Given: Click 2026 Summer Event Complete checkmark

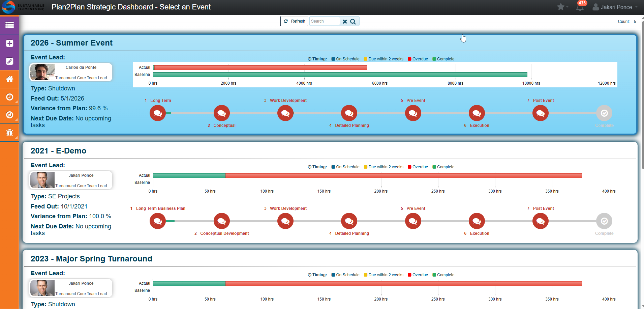Looking at the screenshot, I should coord(604,113).
